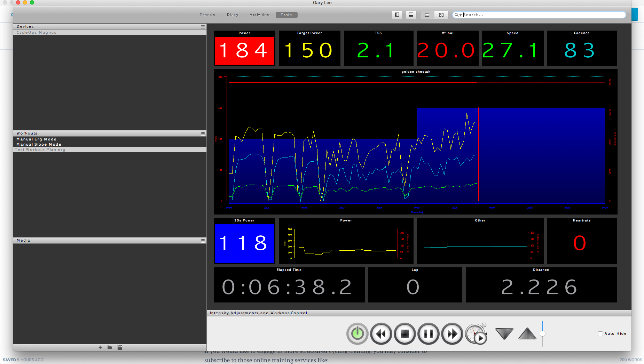Toggle the bottom panel visibility
The image size is (644, 364).
pyautogui.click(x=411, y=15)
